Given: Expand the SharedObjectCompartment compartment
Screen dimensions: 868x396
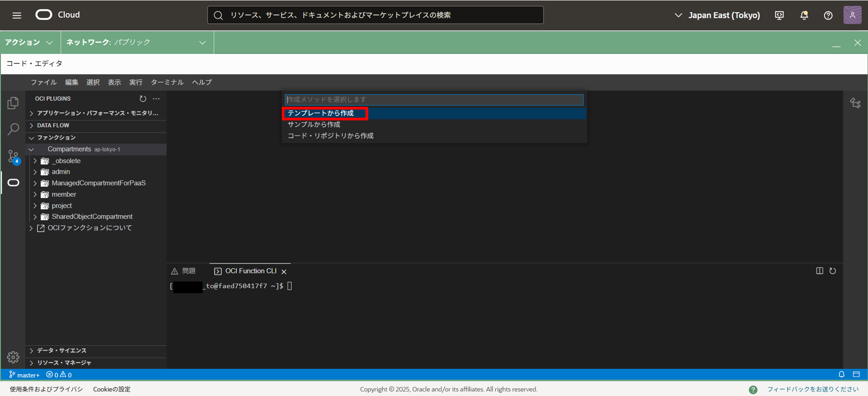Looking at the screenshot, I should [96, 217].
